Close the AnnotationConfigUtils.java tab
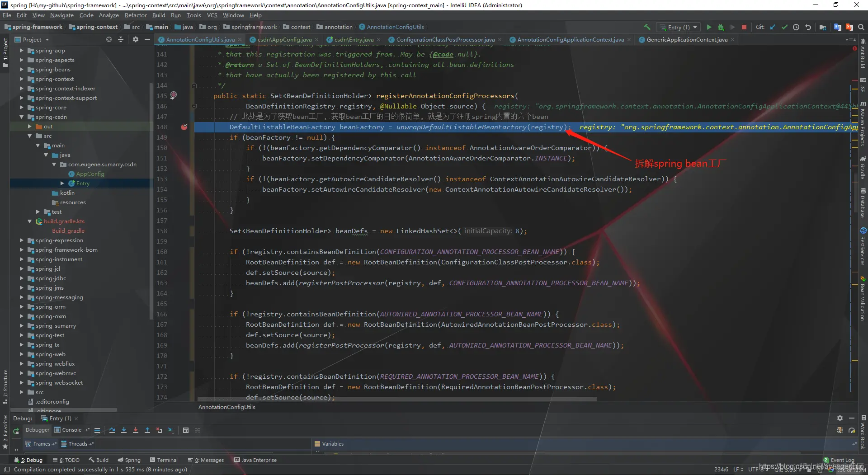The height and width of the screenshot is (475, 868). click(240, 40)
